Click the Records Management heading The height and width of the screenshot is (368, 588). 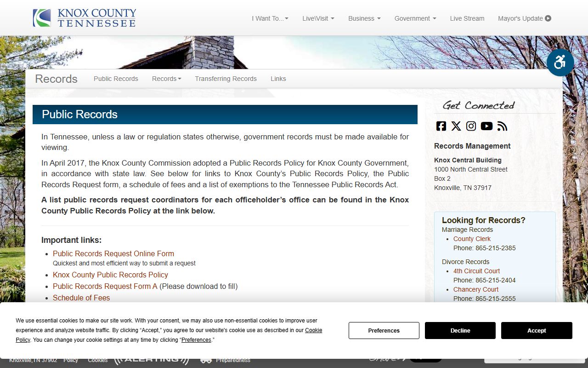[472, 146]
